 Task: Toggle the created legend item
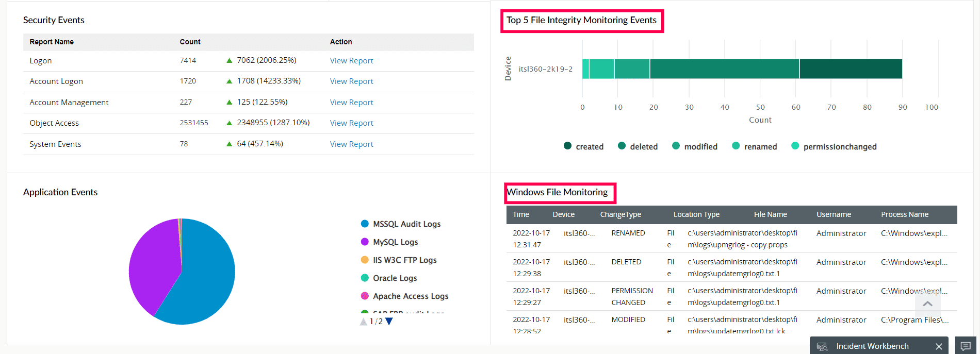[x=584, y=146]
